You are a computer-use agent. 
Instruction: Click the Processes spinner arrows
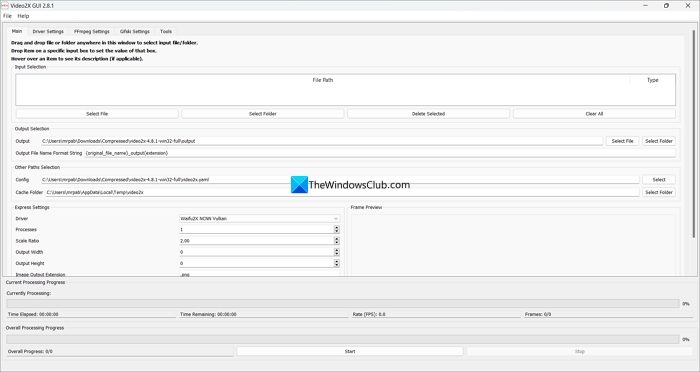337,230
